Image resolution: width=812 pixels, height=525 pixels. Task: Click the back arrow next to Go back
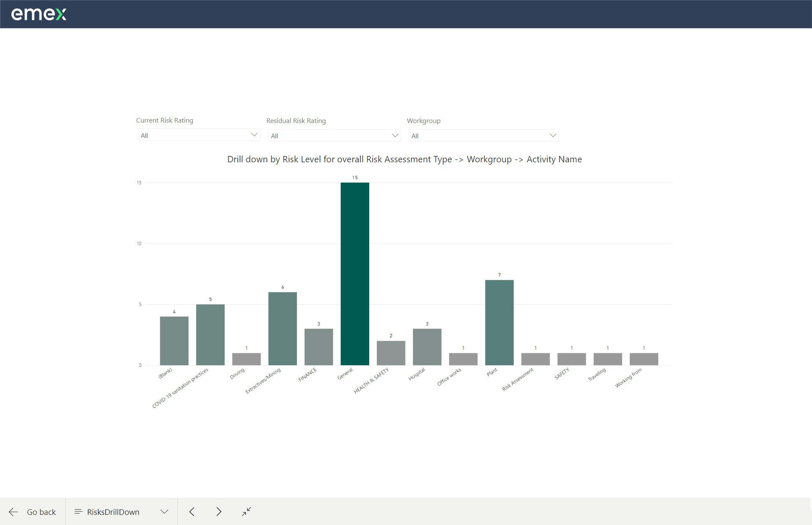pos(13,511)
